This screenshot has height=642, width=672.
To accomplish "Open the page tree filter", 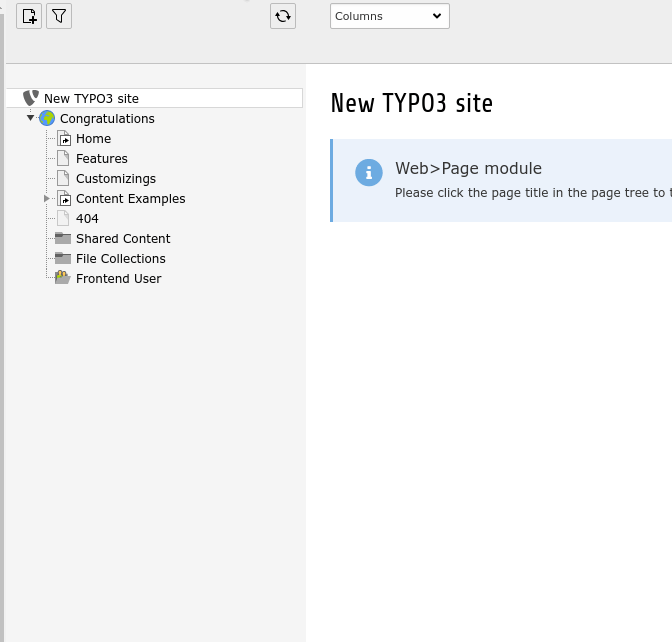I will point(59,16).
